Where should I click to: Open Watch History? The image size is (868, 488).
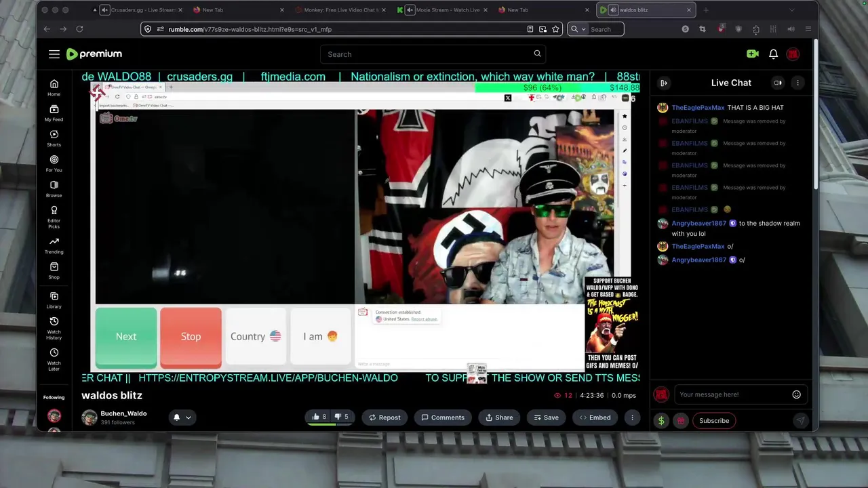54,328
